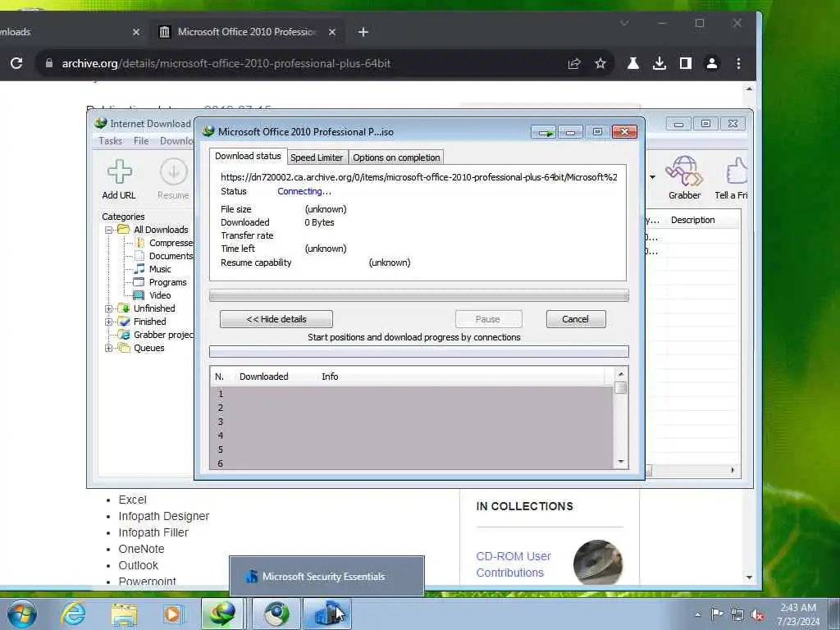Open Windows Start orb

pyautogui.click(x=22, y=614)
